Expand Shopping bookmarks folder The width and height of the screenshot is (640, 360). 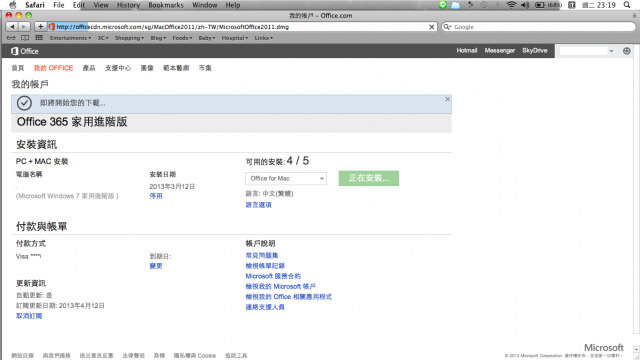click(x=129, y=38)
